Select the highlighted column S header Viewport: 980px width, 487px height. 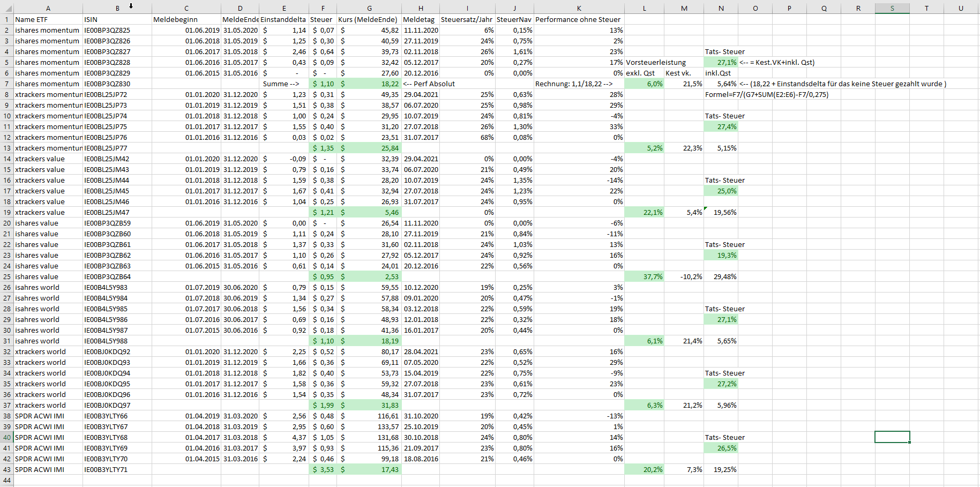click(x=892, y=8)
